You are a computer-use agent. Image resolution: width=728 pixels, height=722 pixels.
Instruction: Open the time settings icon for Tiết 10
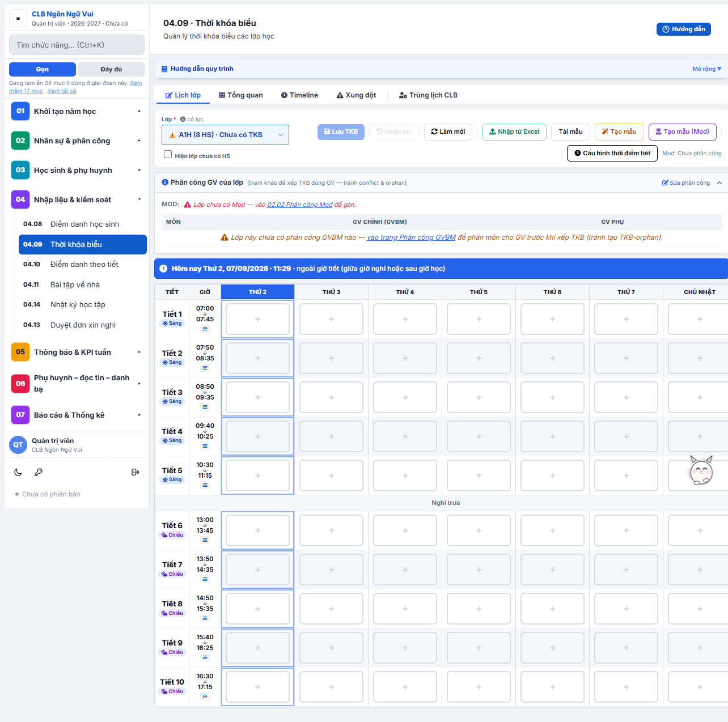coord(205,696)
